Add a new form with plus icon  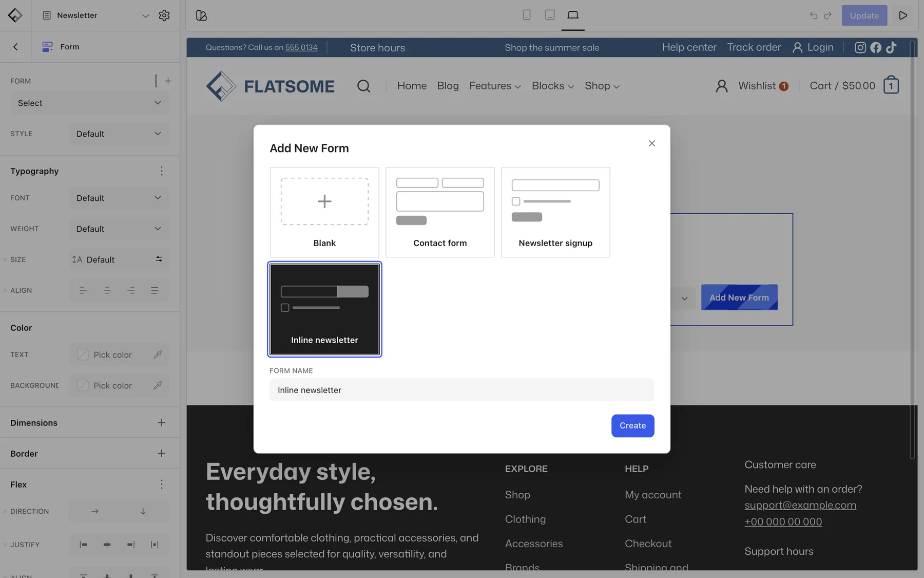tap(168, 81)
